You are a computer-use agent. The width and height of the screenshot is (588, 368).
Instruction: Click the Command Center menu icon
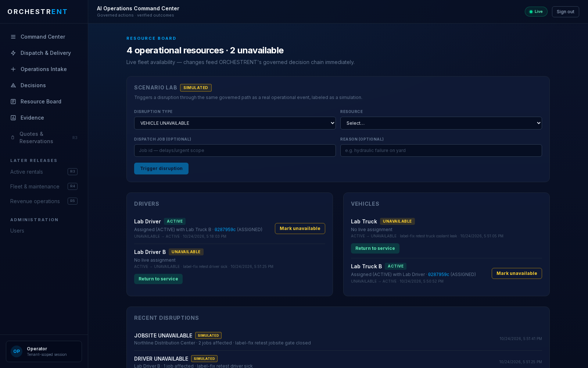[x=13, y=37]
